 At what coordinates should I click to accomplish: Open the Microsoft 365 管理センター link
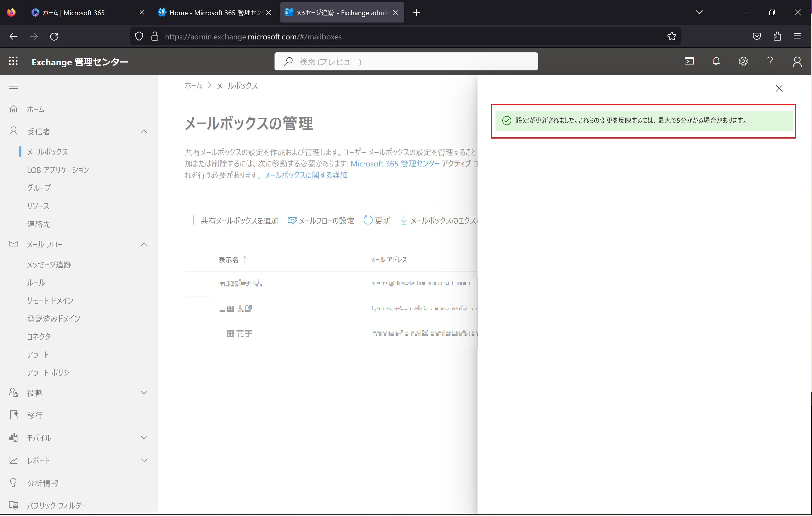(395, 164)
